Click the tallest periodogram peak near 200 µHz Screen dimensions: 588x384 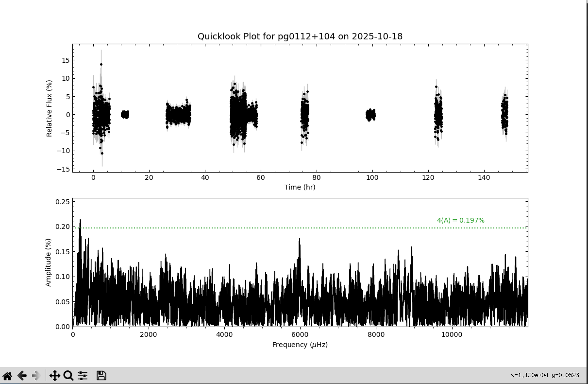(x=80, y=221)
